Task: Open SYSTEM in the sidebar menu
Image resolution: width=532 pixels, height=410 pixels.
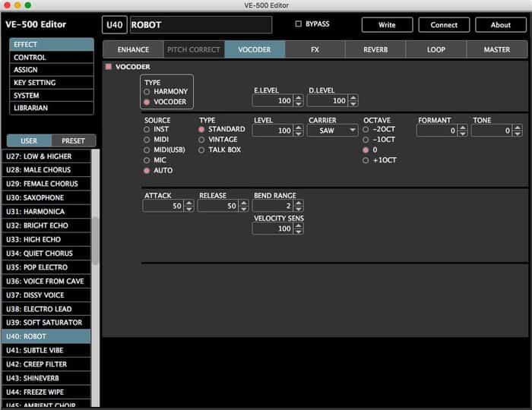Action: 52,96
